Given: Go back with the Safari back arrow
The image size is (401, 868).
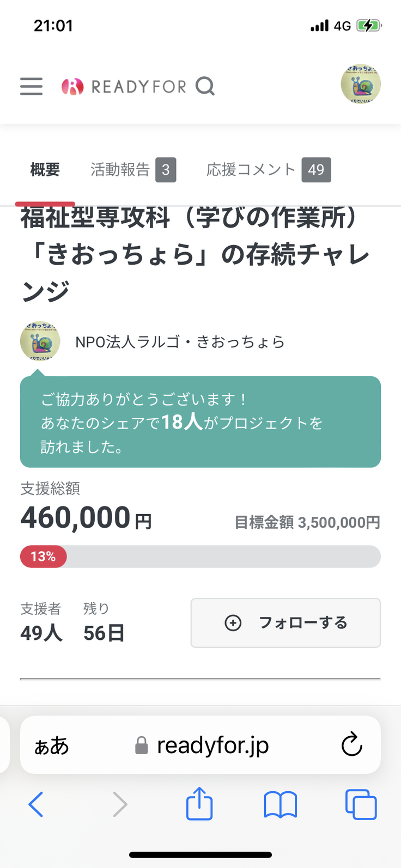Looking at the screenshot, I should point(36,804).
